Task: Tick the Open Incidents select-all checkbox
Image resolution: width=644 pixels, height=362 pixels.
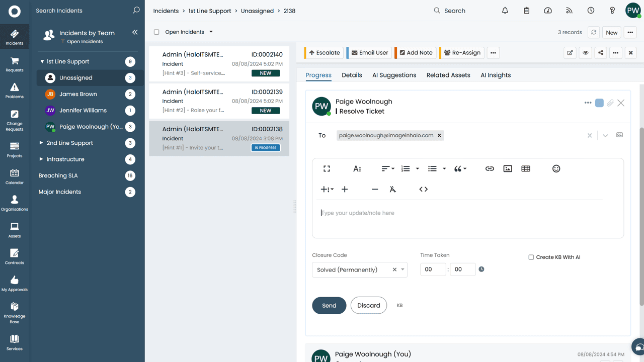Action: (x=156, y=32)
